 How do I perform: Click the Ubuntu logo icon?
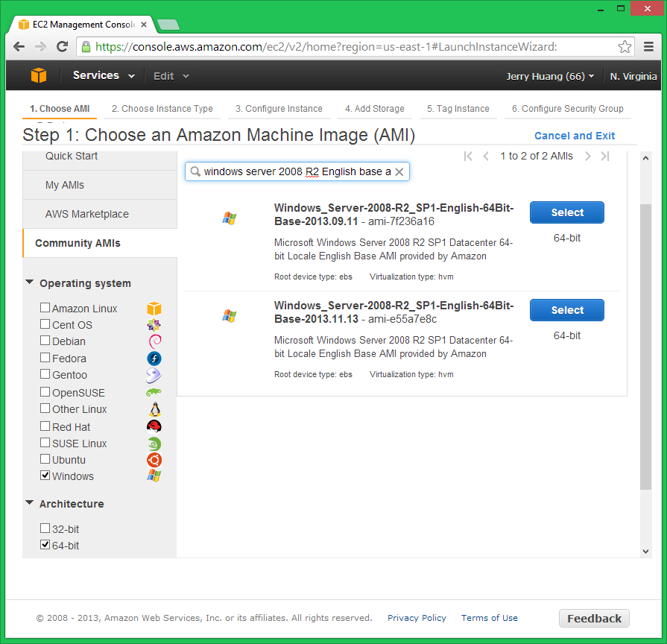[x=154, y=460]
